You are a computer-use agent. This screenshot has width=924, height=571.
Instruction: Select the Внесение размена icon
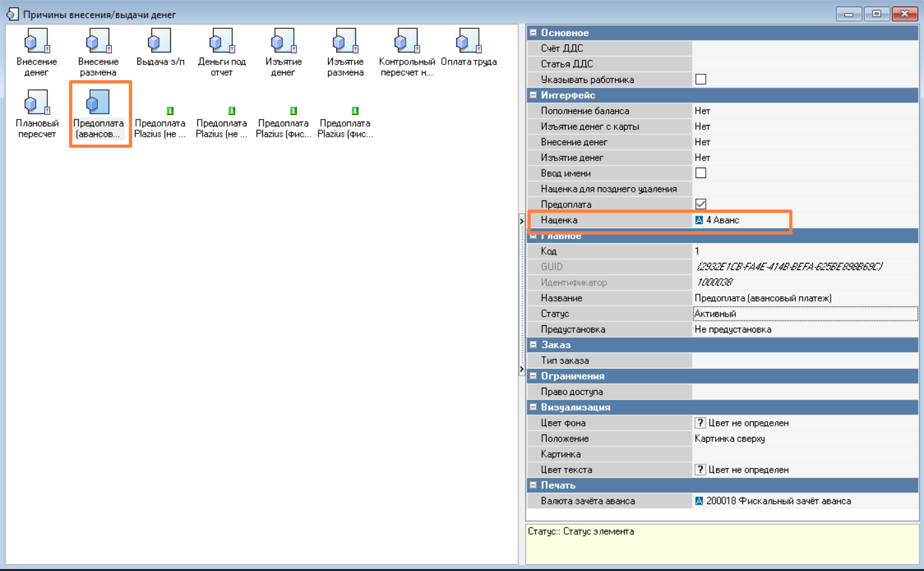[x=98, y=43]
